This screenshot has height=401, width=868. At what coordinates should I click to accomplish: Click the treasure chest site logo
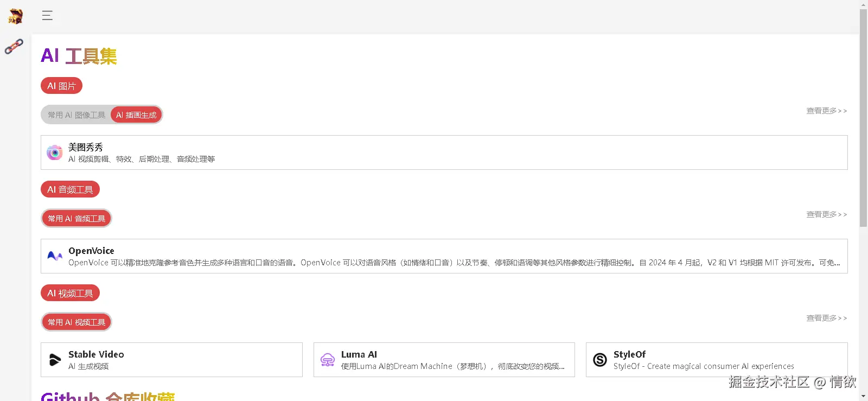click(15, 16)
